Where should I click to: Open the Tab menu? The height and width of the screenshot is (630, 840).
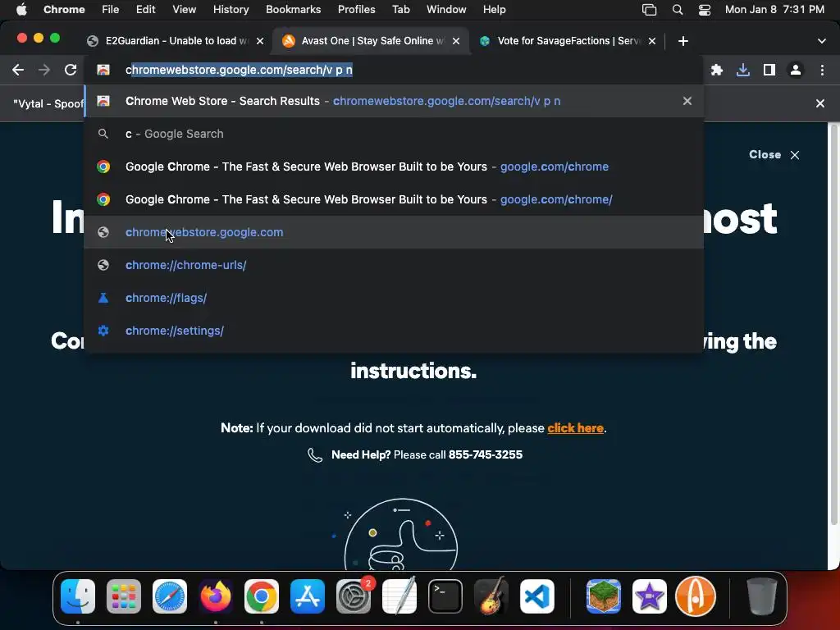400,10
